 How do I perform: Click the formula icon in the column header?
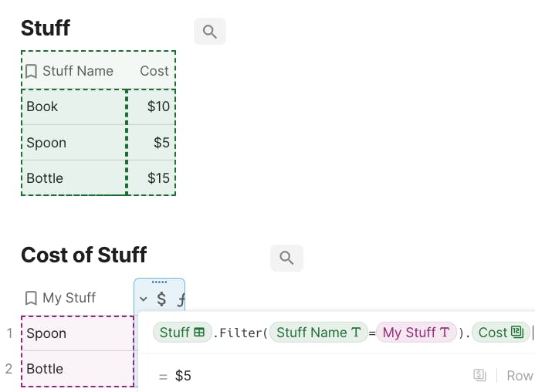(x=180, y=299)
